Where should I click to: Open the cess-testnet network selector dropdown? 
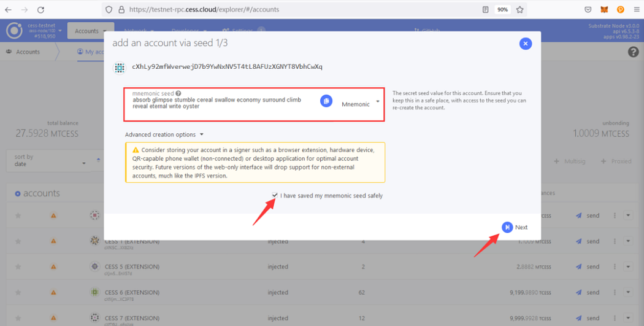[x=45, y=31]
